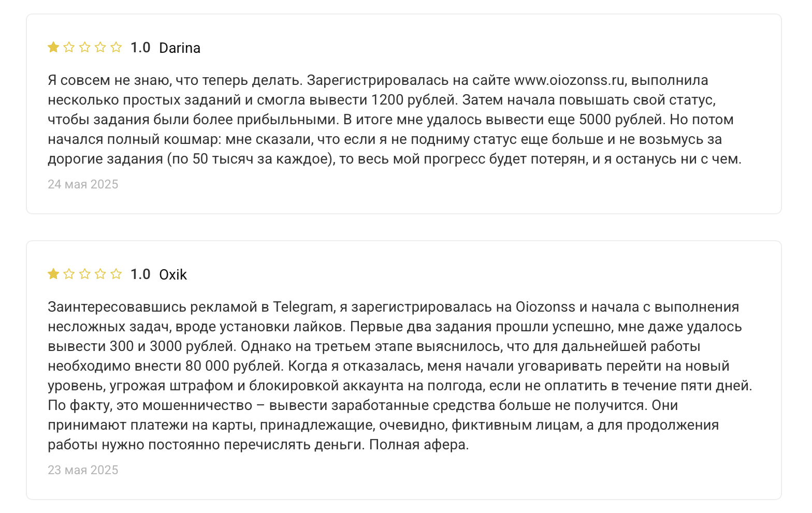812x513 pixels.
Task: Click the third star in Oxik's review
Action: click(x=85, y=274)
